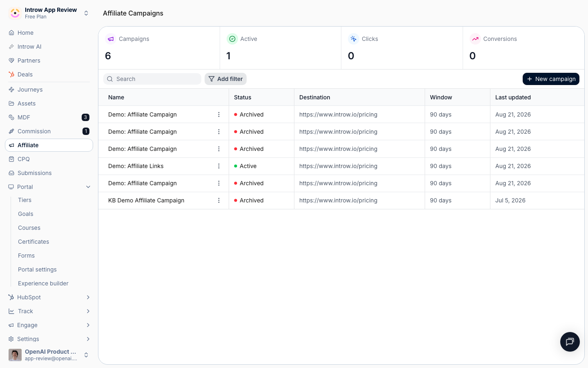The height and width of the screenshot is (368, 588).
Task: Click the campaign Search field
Action: [152, 79]
